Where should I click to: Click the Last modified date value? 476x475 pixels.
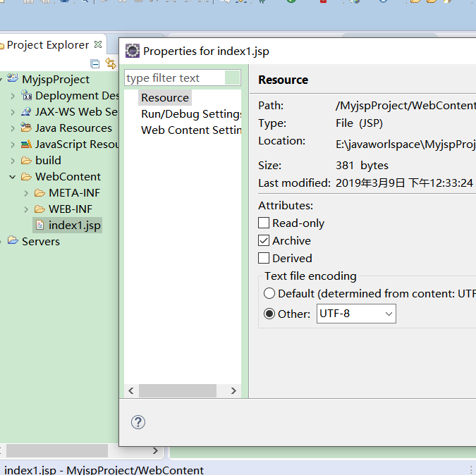coord(404,183)
